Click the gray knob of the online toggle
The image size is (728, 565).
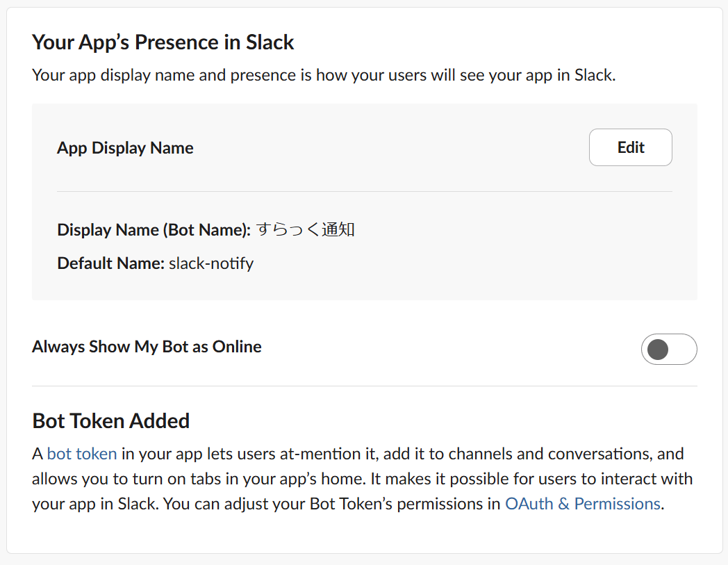point(658,350)
